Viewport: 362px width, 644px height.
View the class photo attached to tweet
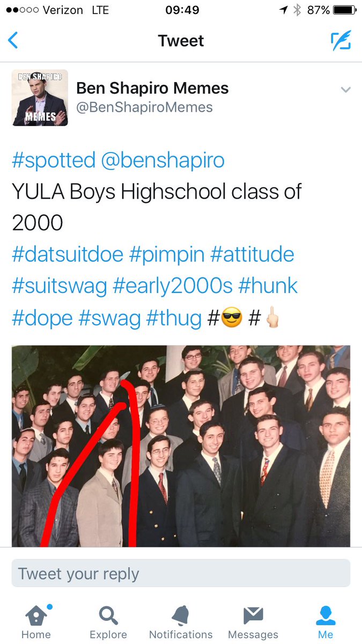click(181, 446)
